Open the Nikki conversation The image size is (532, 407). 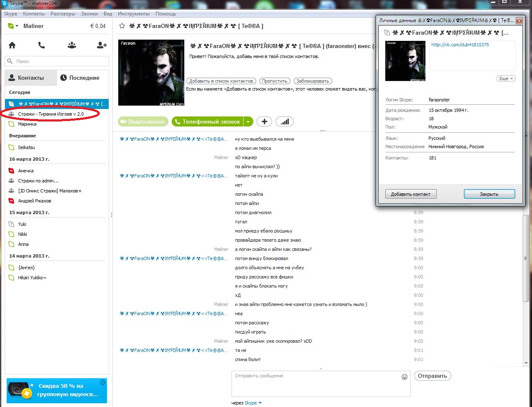(x=57, y=234)
